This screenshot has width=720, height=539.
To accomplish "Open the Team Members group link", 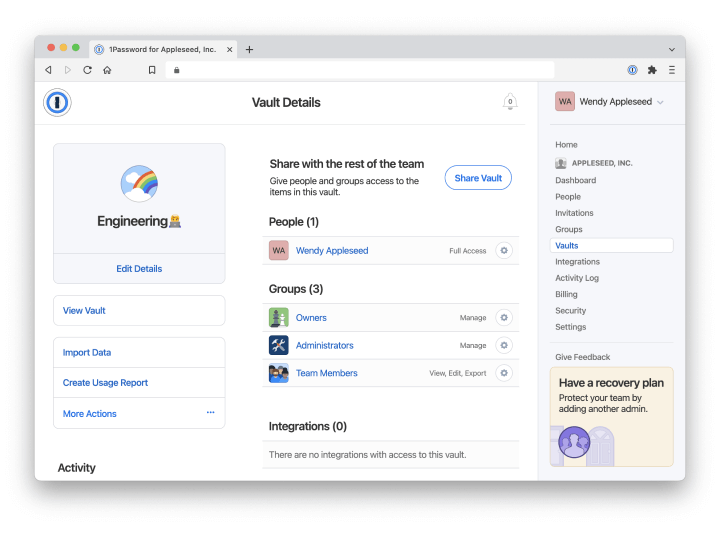I will (x=326, y=373).
